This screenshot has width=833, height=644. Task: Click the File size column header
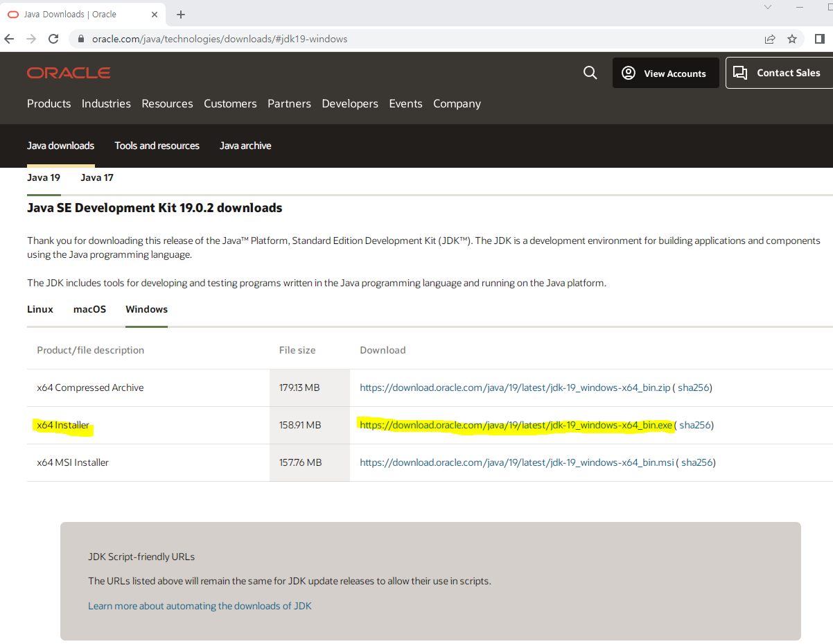(297, 350)
